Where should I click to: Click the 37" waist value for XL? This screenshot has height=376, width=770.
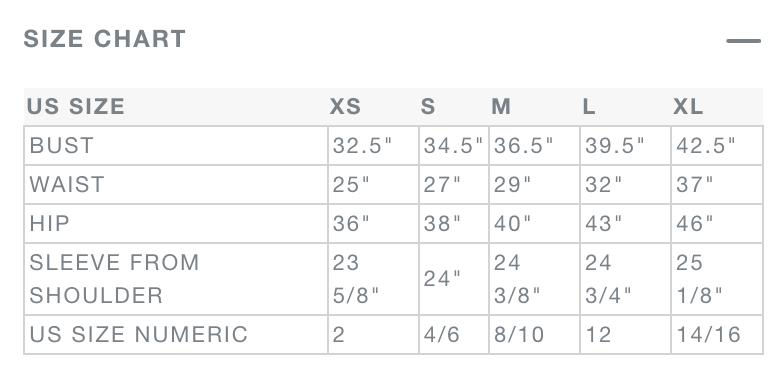coord(694,185)
